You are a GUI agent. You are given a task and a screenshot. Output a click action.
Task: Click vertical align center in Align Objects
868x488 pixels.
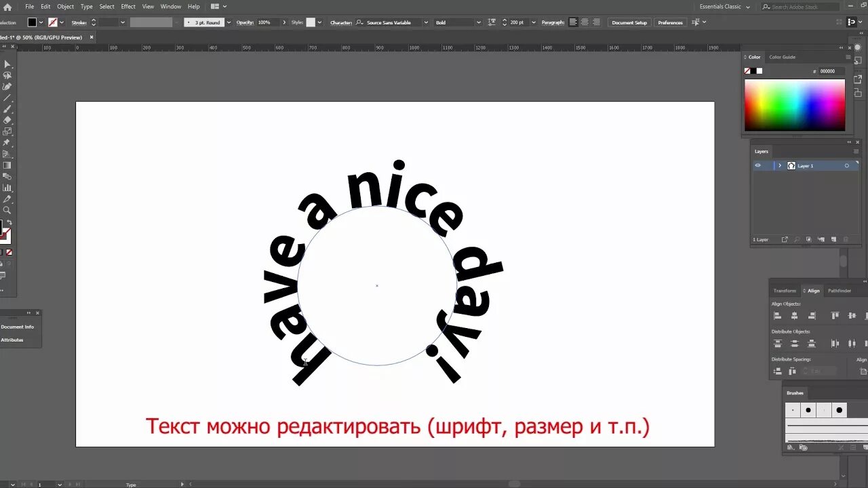[x=852, y=316]
